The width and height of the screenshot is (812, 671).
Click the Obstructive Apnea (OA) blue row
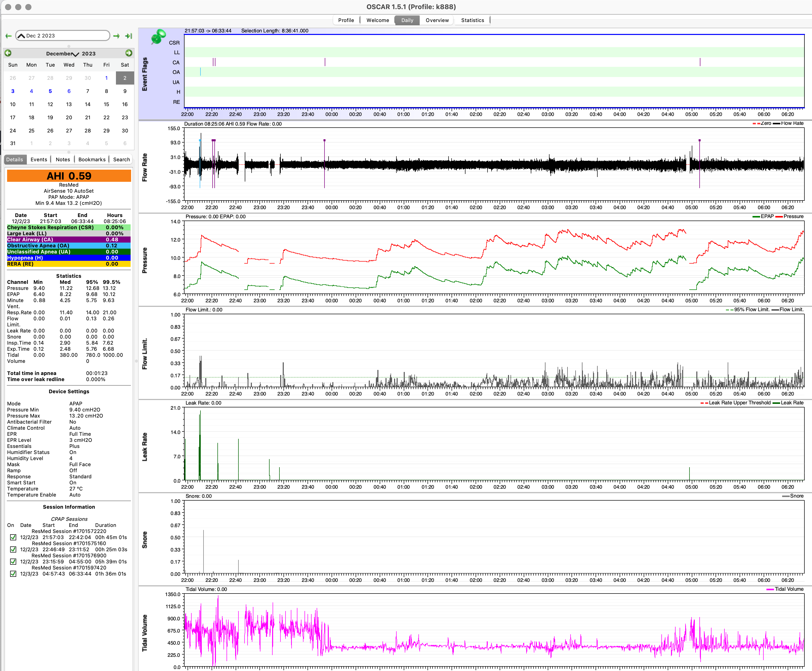pyautogui.click(x=69, y=246)
